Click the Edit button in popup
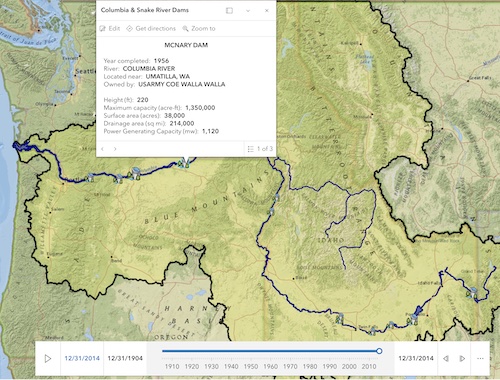 coord(110,29)
